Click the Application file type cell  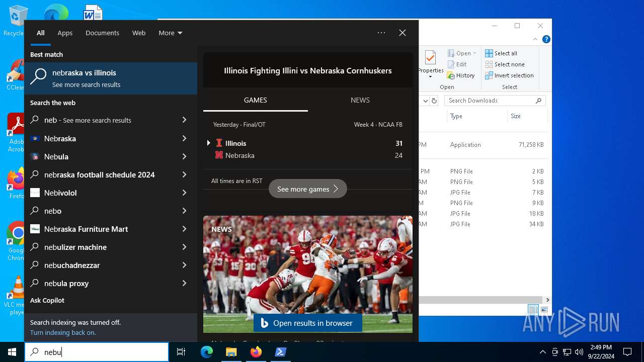[465, 145]
